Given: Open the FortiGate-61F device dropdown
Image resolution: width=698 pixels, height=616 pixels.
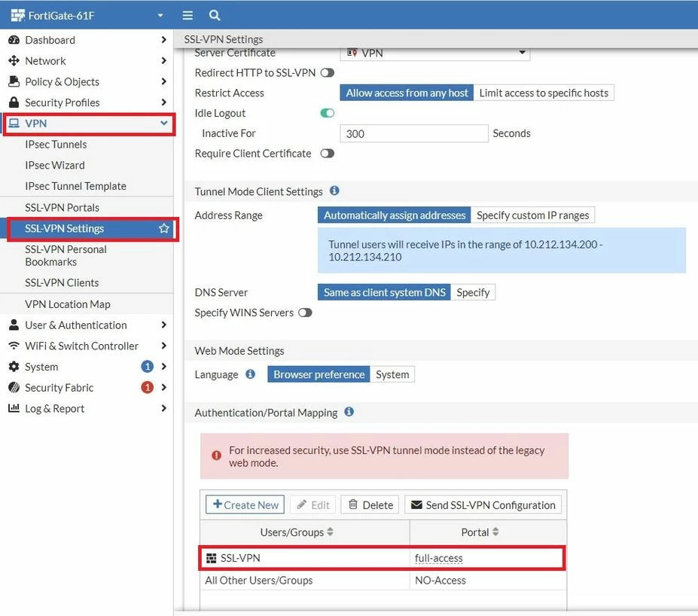Looking at the screenshot, I should [160, 16].
